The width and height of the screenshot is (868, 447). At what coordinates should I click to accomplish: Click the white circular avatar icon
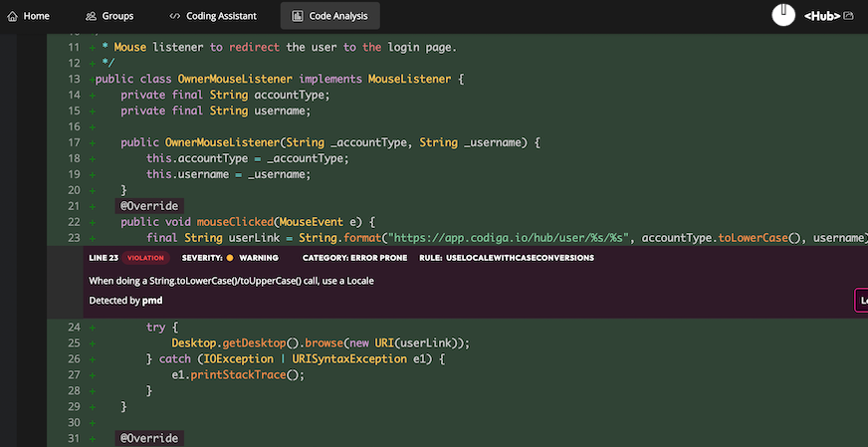pos(783,15)
